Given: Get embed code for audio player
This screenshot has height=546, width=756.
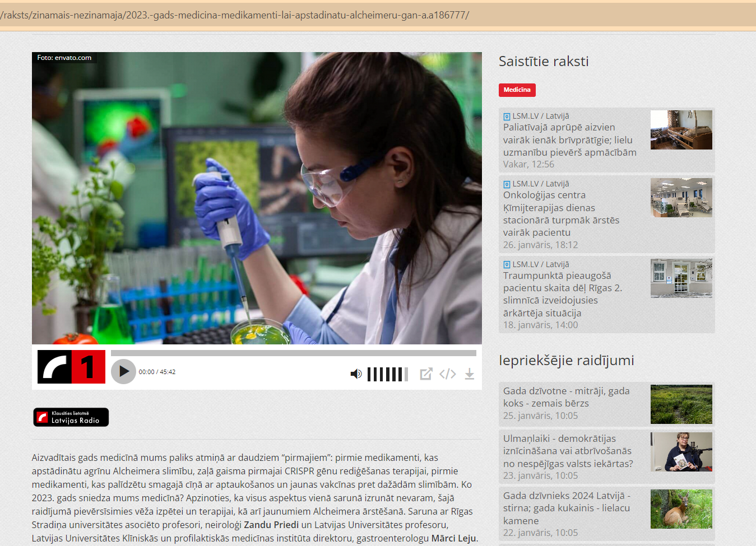Looking at the screenshot, I should 448,374.
